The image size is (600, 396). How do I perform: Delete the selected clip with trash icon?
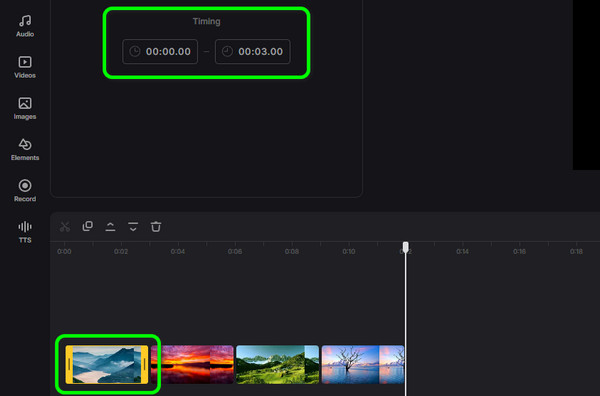[x=156, y=227]
